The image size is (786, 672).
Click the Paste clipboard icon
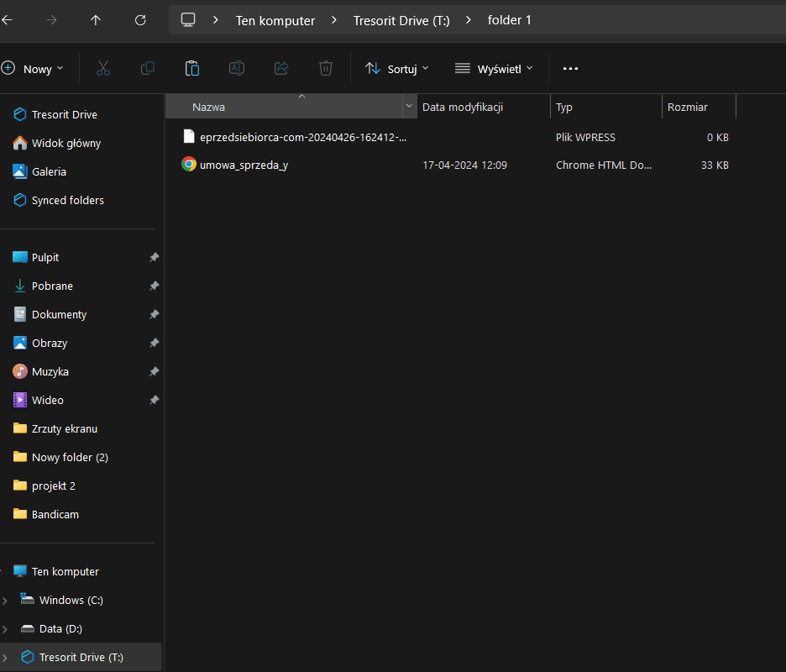192,68
